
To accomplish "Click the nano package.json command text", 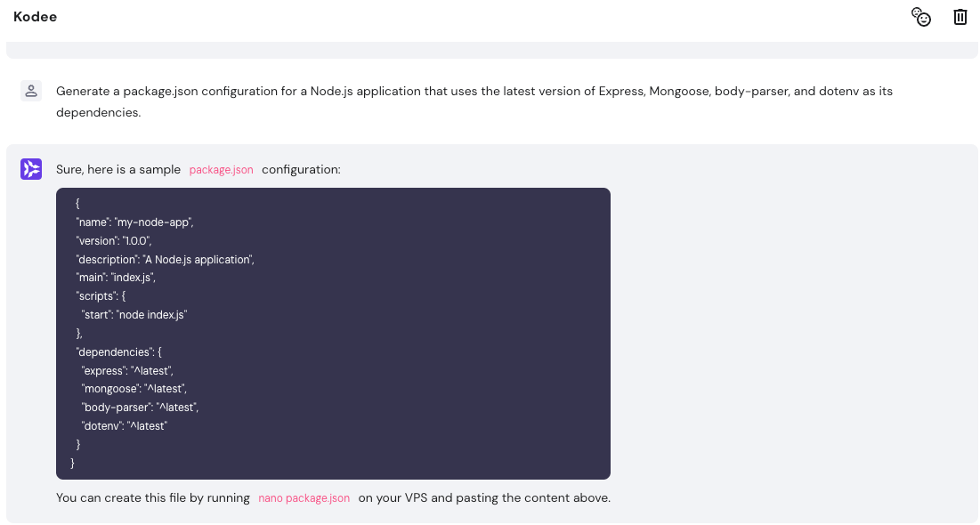I will [304, 497].
